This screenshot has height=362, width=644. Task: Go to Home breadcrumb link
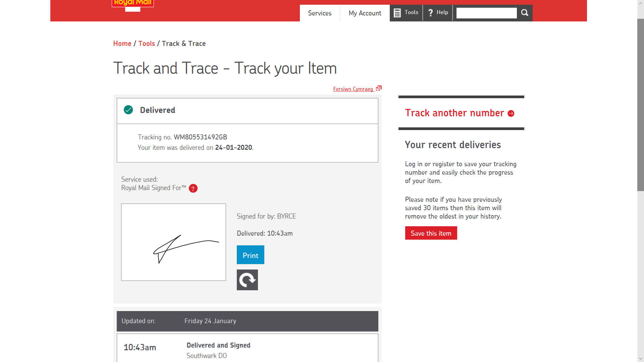pyautogui.click(x=122, y=44)
